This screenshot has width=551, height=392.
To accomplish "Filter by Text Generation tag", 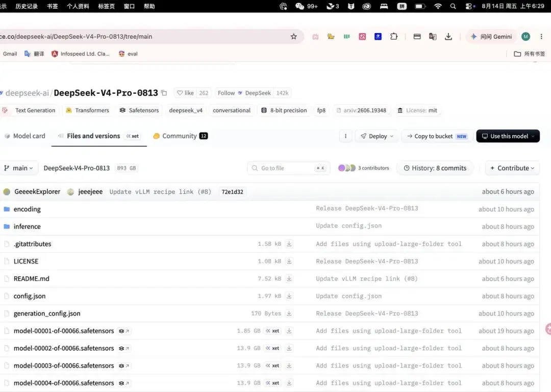I will click(30, 110).
